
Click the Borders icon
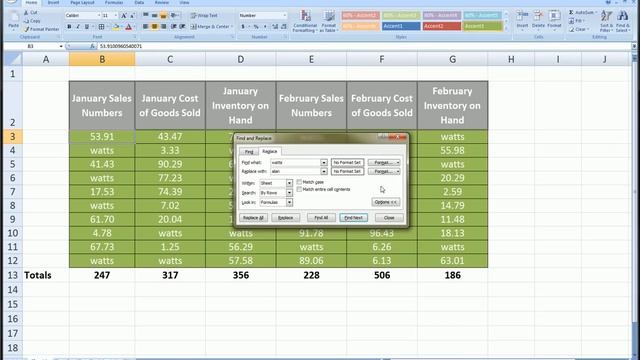(x=101, y=27)
